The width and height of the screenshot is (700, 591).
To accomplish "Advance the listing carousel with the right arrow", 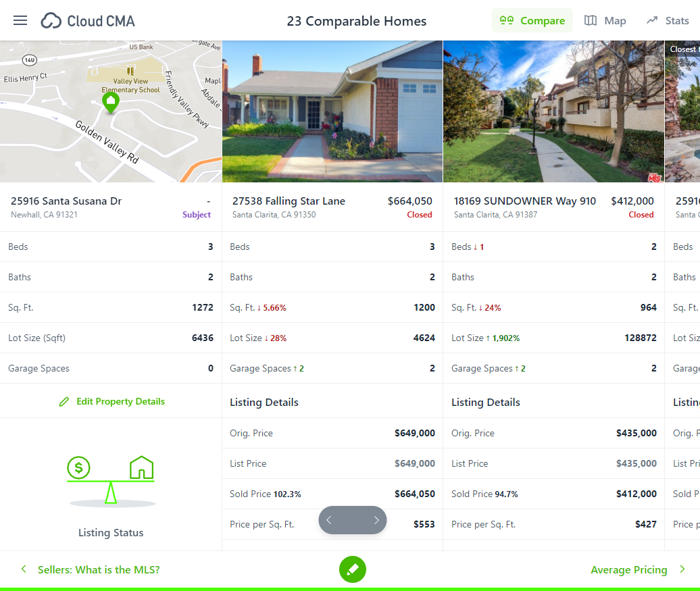I will (377, 520).
